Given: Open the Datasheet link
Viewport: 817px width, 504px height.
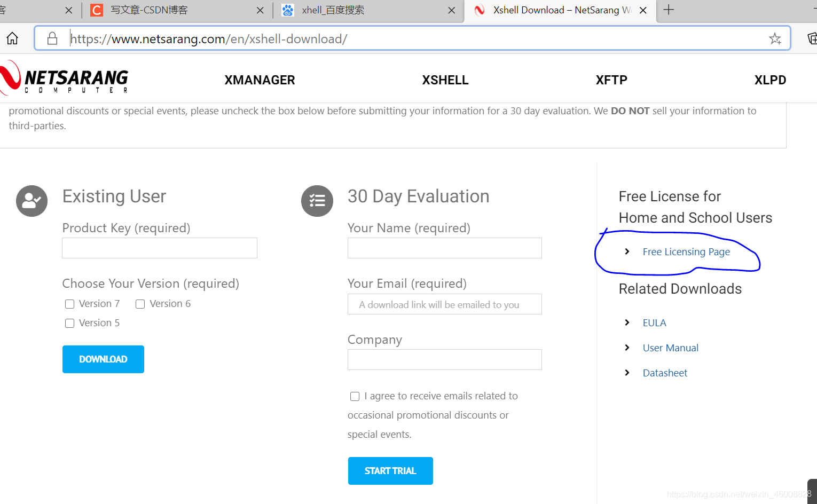Looking at the screenshot, I should pos(665,373).
